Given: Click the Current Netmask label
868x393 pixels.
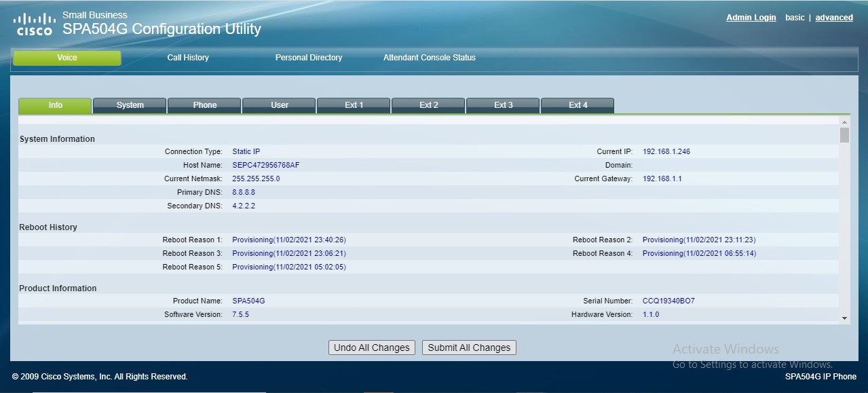Looking at the screenshot, I should 193,179.
